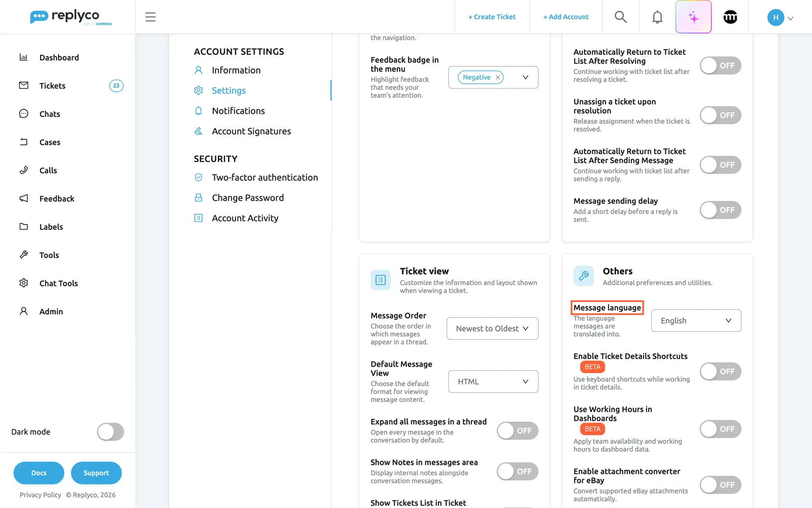Toggle Dark mode switch
Image resolution: width=812 pixels, height=508 pixels.
111,432
